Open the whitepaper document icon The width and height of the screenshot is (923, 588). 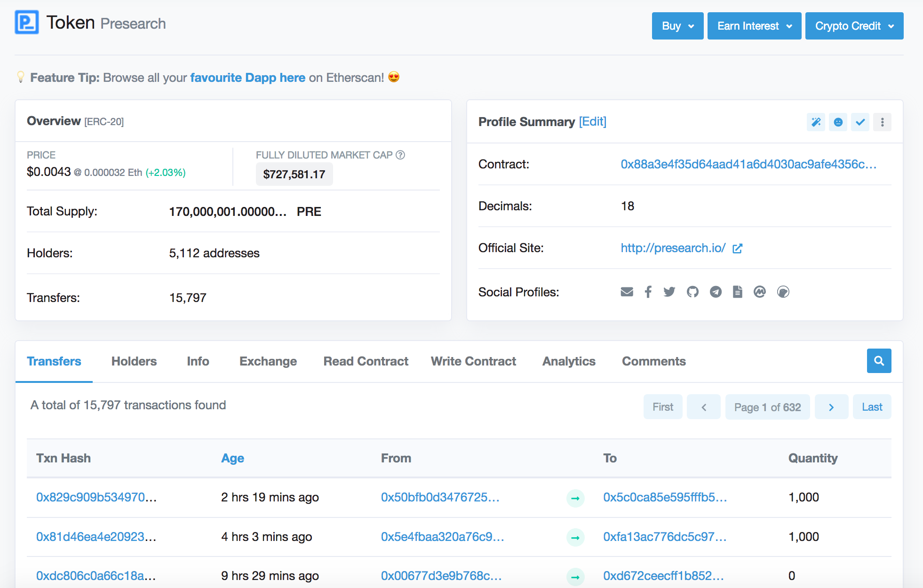pos(738,292)
